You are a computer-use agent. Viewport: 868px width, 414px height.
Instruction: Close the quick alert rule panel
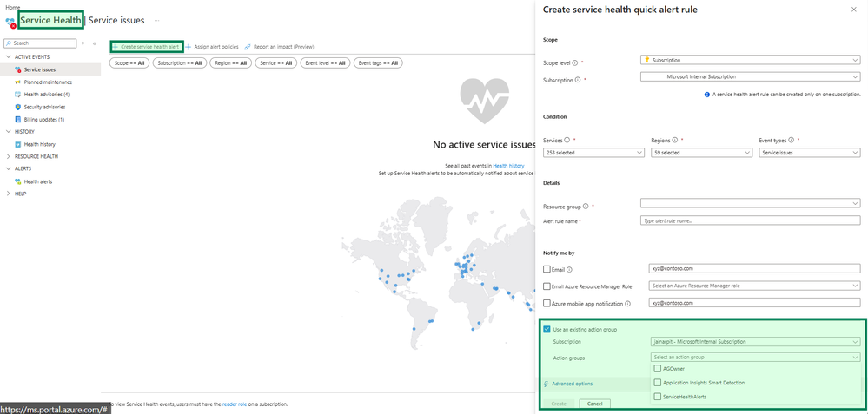coord(853,10)
